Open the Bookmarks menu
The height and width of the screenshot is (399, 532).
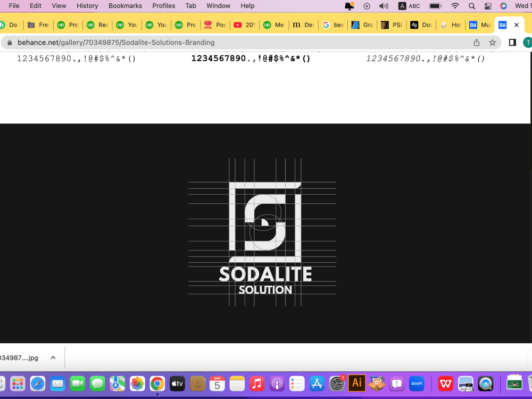coord(125,6)
